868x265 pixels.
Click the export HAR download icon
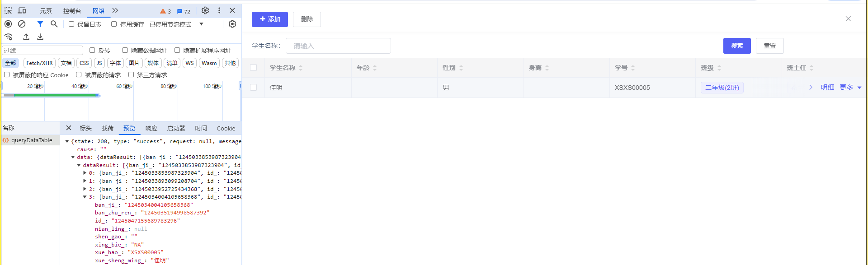pos(40,37)
